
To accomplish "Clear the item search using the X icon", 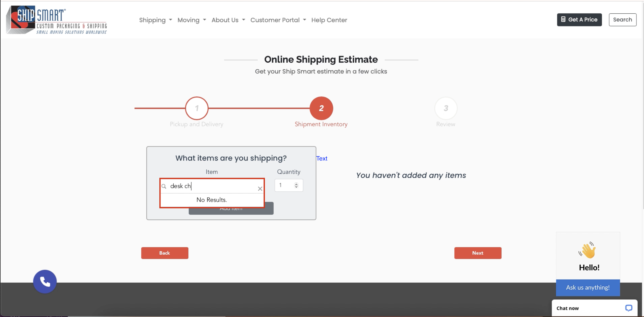I will point(260,189).
